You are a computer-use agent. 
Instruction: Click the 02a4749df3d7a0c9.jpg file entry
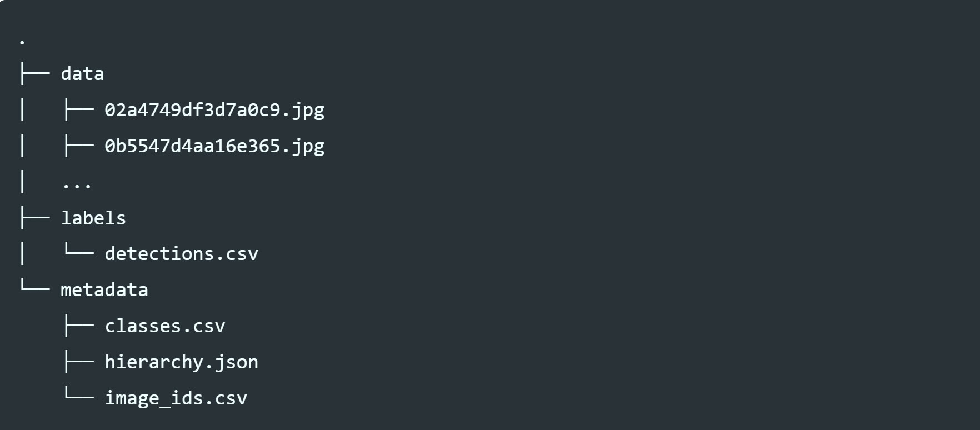(214, 110)
